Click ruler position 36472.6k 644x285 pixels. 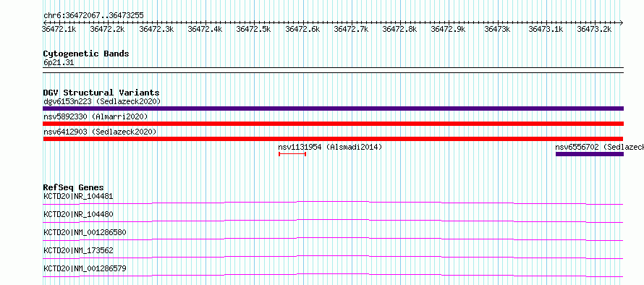click(x=302, y=29)
